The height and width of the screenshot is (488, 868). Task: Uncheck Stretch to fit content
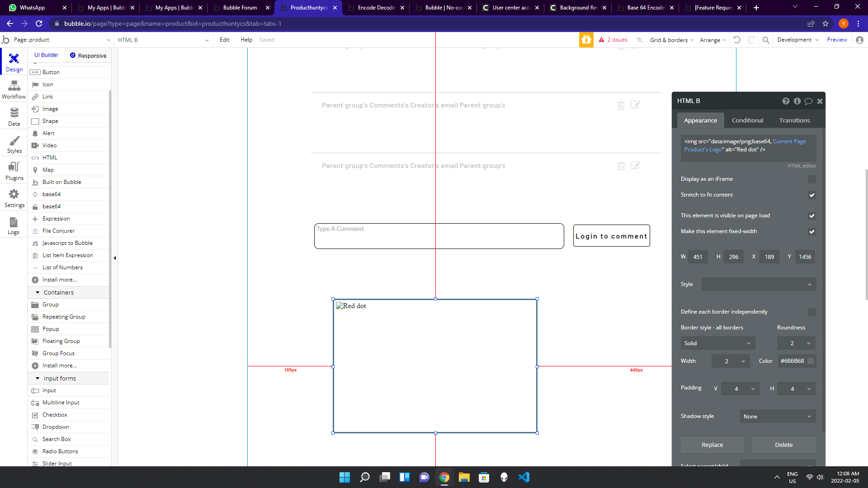(812, 195)
